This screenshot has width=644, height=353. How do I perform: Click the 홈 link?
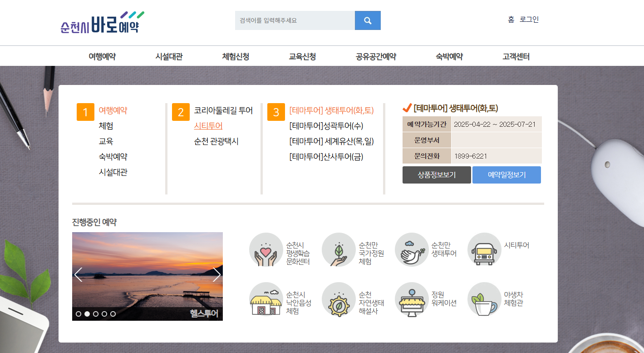coord(511,20)
